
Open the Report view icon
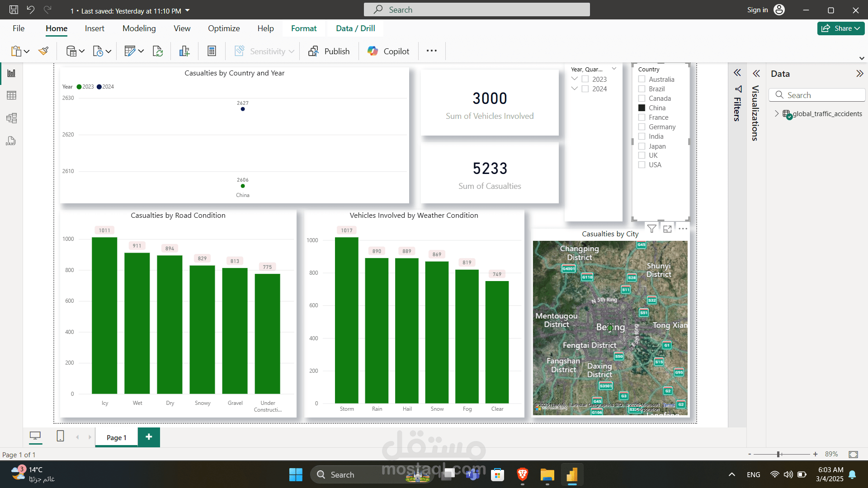tap(11, 73)
